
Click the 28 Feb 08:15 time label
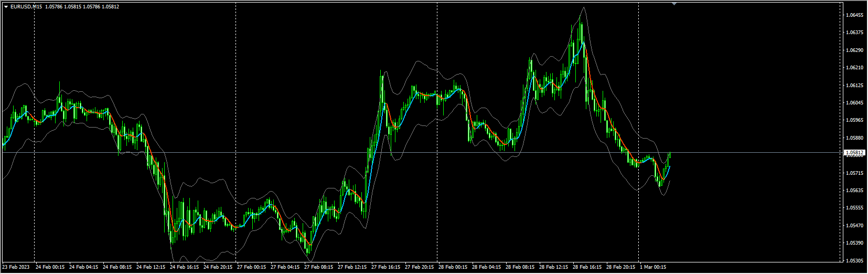pyautogui.click(x=520, y=267)
